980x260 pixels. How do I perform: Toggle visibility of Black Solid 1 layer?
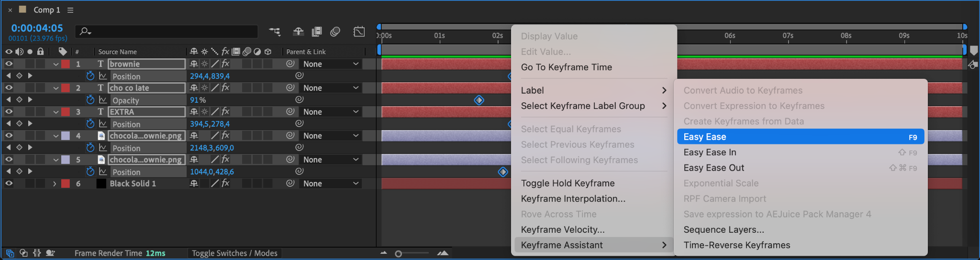[9, 184]
